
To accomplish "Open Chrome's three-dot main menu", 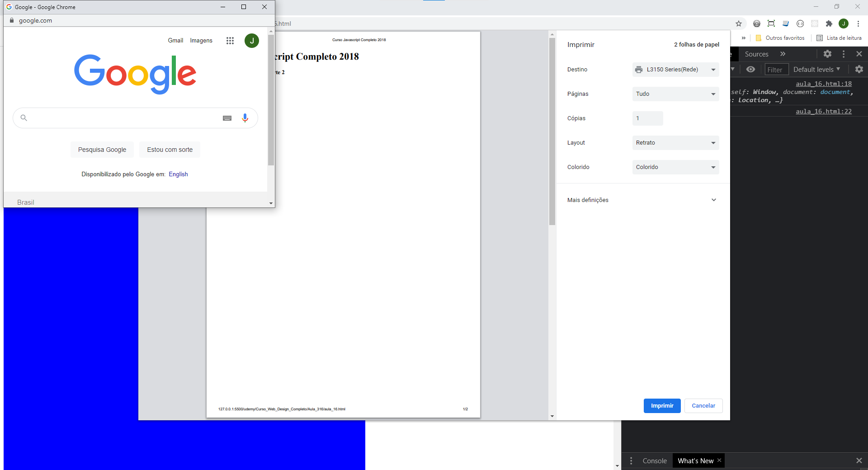I will click(x=858, y=23).
